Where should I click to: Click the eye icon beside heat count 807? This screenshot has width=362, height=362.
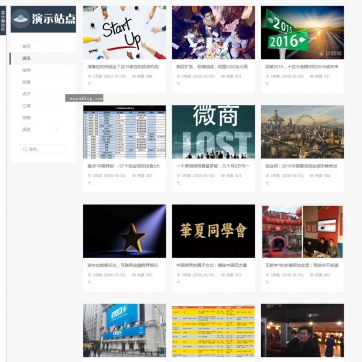(x=134, y=176)
